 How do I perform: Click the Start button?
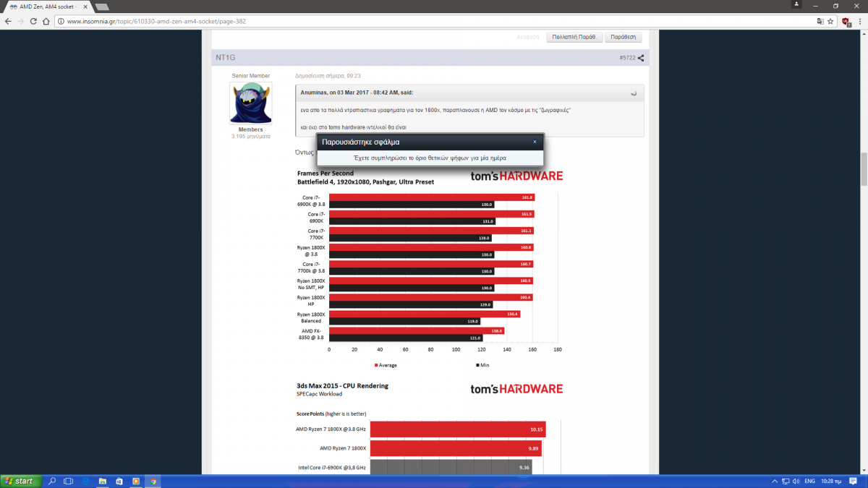(19, 481)
